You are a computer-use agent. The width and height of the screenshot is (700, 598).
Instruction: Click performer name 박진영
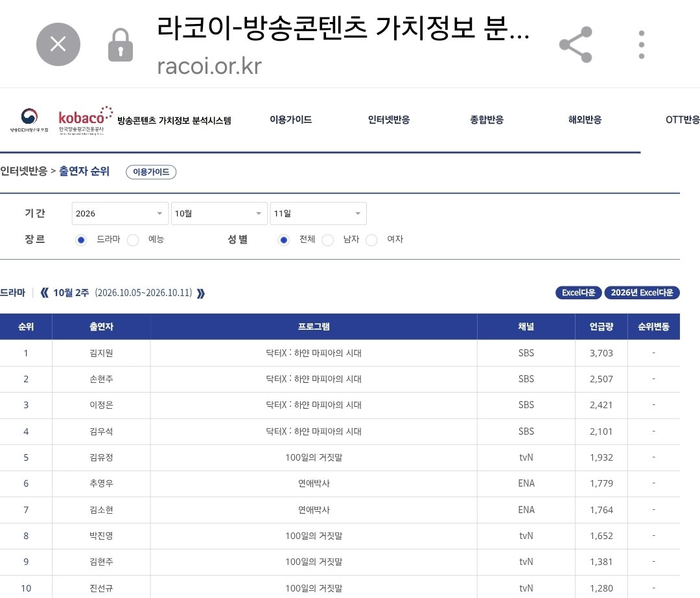[x=101, y=536]
